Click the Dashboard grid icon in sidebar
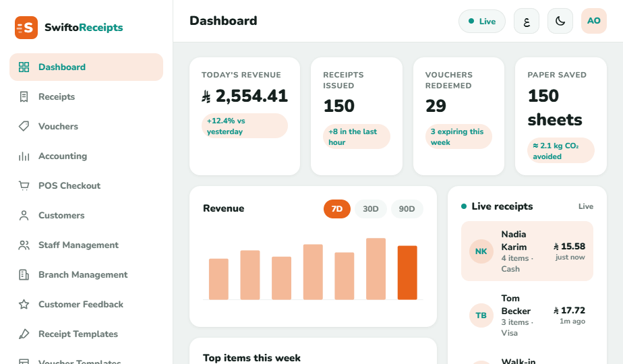This screenshot has height=364, width=623. click(x=24, y=67)
